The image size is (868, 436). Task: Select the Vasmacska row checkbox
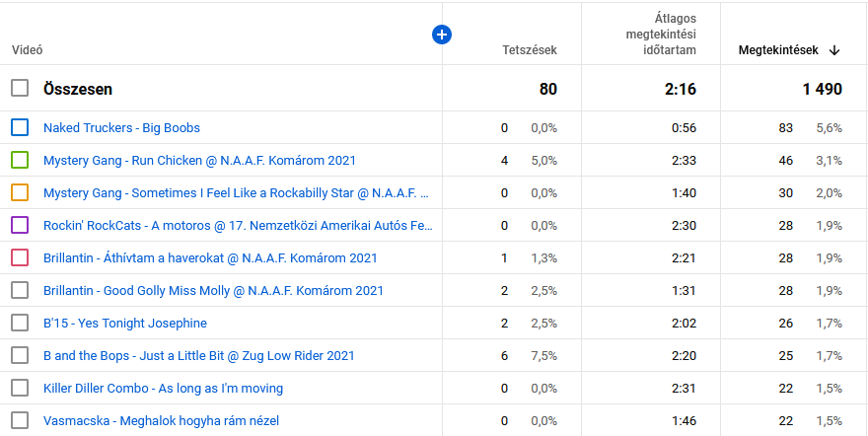(20, 421)
